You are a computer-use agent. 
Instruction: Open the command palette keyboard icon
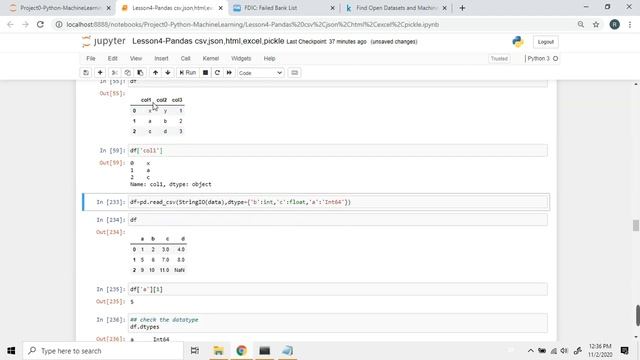[x=294, y=73]
